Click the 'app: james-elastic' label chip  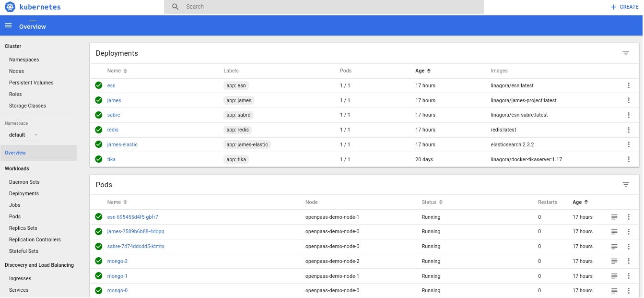(x=247, y=145)
